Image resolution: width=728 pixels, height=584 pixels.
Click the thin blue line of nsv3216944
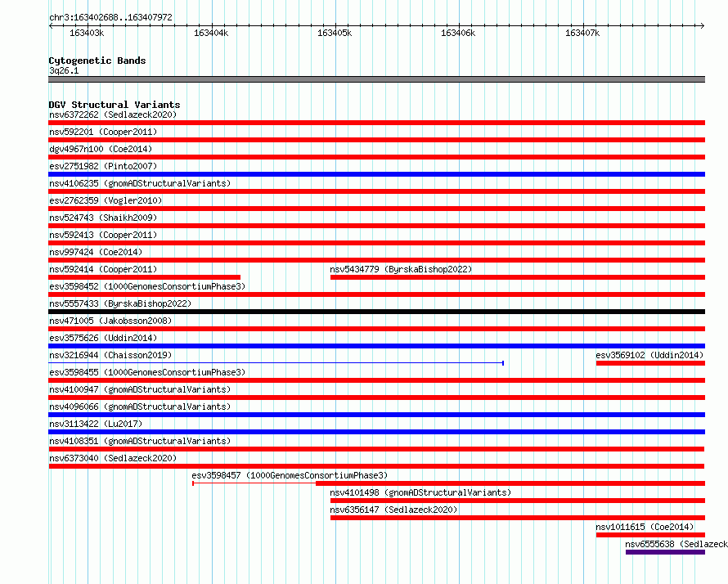[276, 363]
